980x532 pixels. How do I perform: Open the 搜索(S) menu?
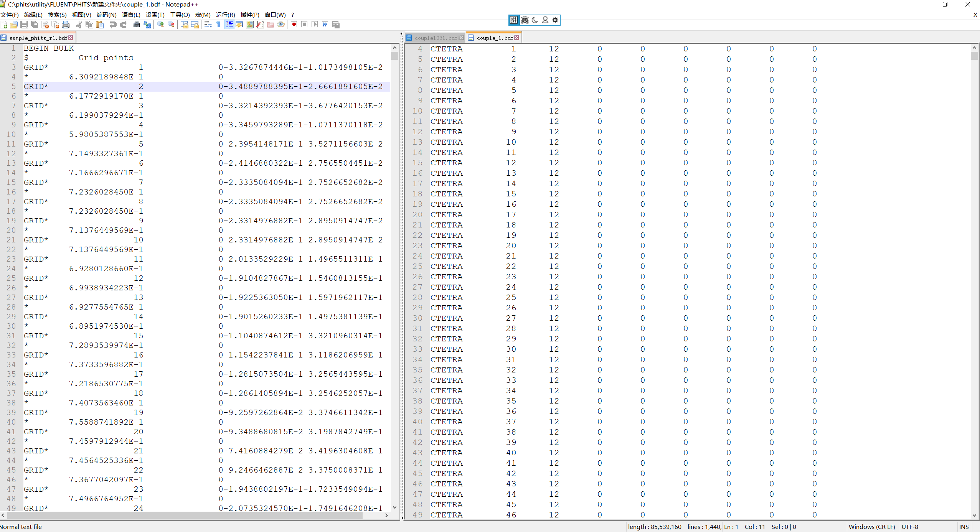pos(57,15)
